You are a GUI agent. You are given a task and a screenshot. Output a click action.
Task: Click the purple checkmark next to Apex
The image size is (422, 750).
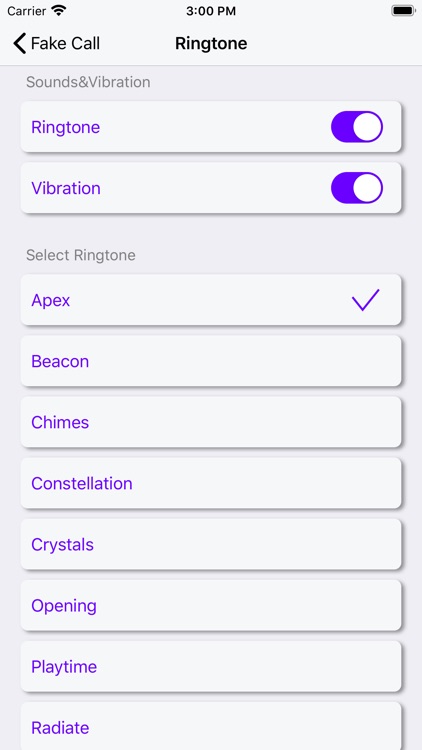point(366,300)
